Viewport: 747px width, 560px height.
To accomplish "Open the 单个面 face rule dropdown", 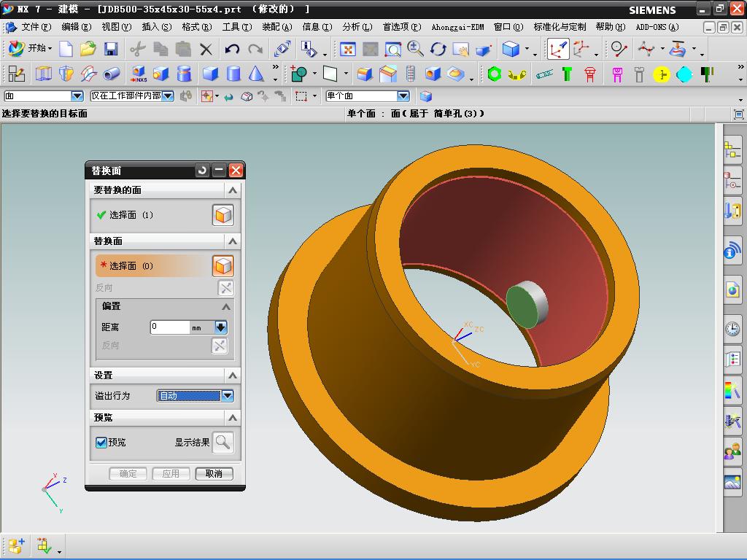I will coord(403,96).
